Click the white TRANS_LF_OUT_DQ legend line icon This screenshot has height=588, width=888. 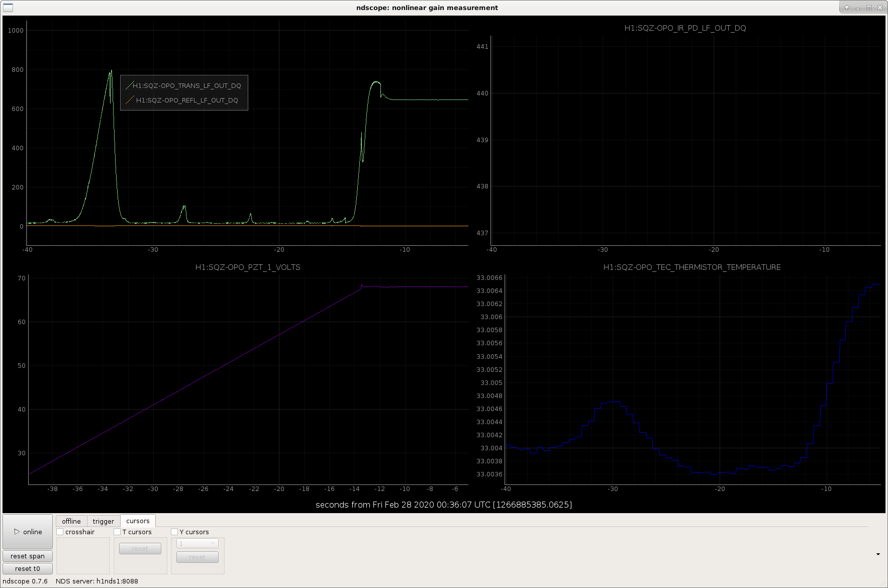pos(130,85)
